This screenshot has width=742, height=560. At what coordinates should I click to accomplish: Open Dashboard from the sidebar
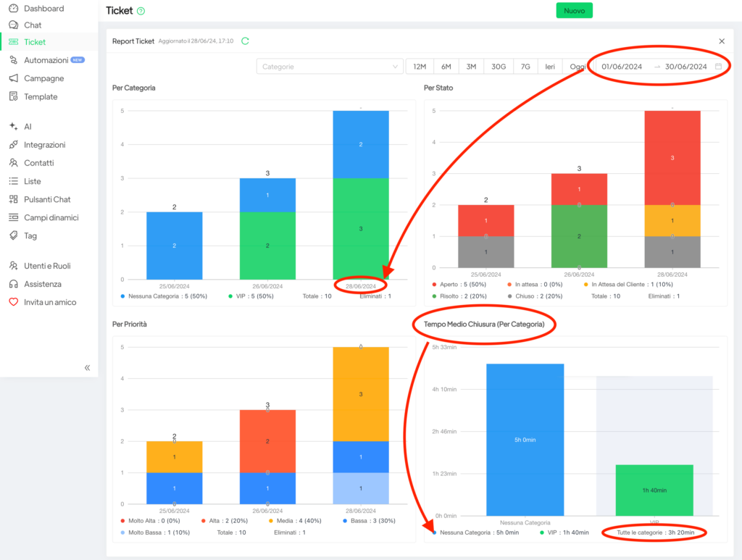(x=43, y=9)
